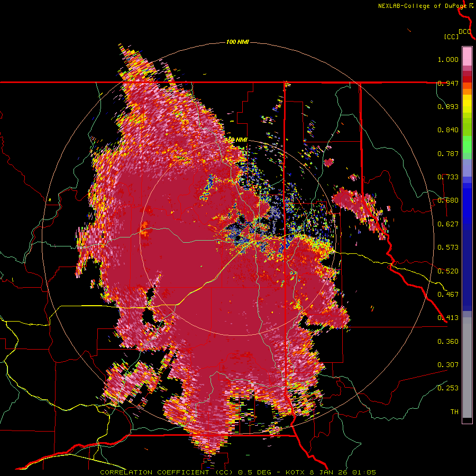Select the 0.733 legend value
The height and width of the screenshot is (476, 476).
point(448,177)
